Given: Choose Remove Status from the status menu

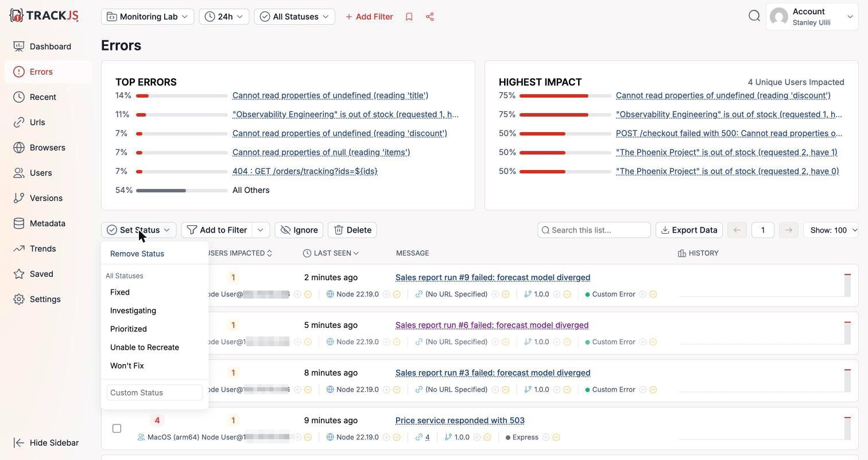Looking at the screenshot, I should (137, 254).
